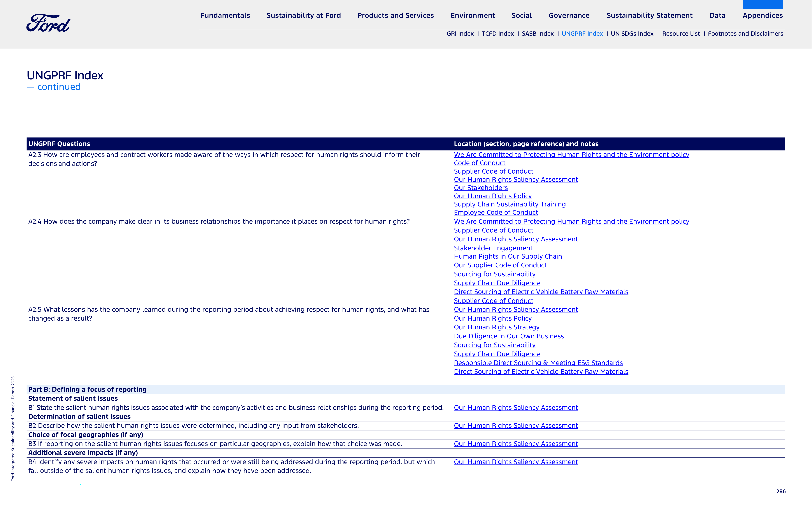Open Saliency Assessment link in B1 row
Image resolution: width=812 pixels, height=508 pixels.
click(516, 408)
